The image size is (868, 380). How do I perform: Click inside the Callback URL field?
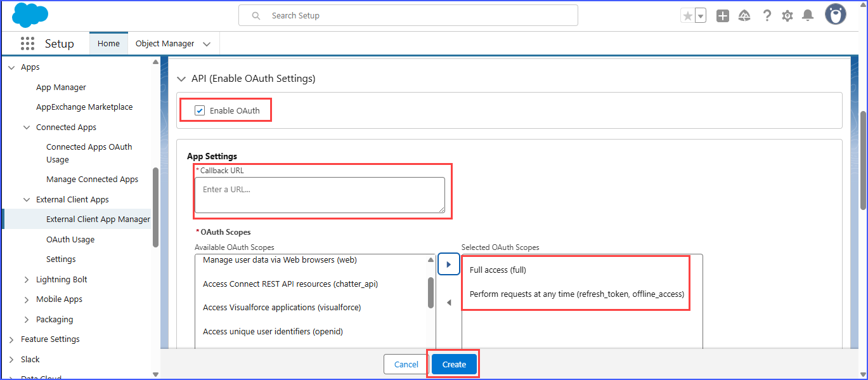(320, 195)
